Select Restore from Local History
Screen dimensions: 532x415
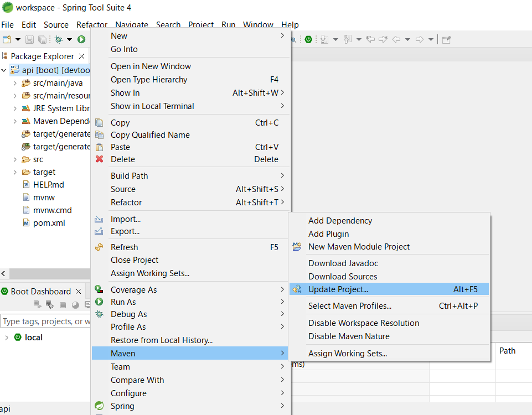[x=190, y=340]
